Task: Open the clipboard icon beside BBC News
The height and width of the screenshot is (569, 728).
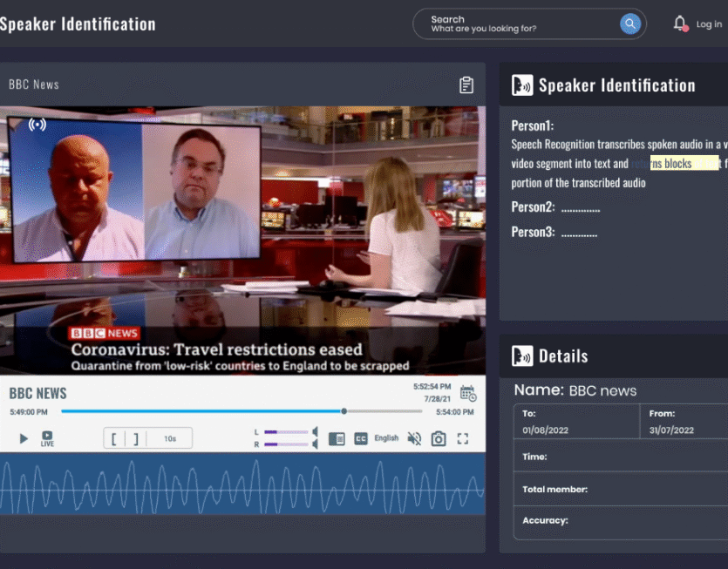Action: (466, 85)
